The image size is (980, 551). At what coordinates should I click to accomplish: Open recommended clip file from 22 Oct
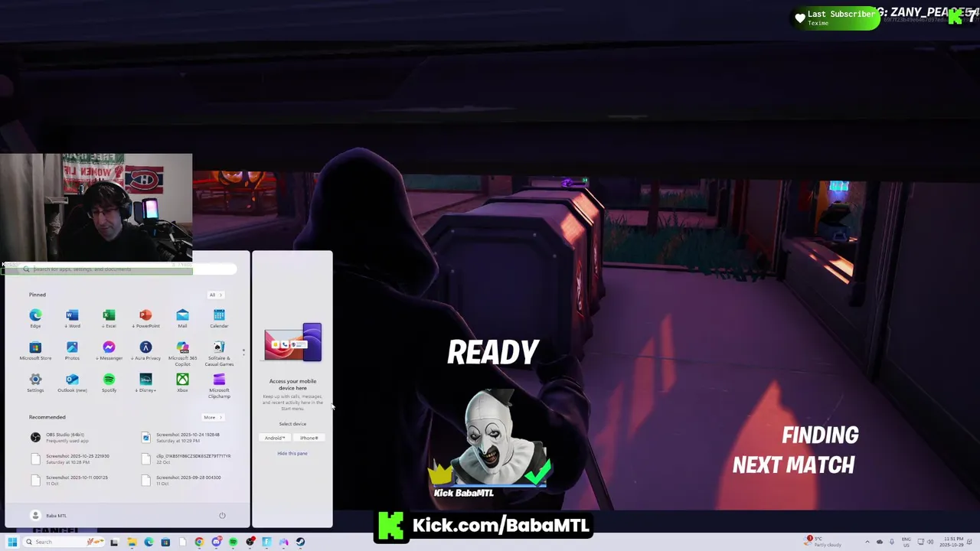(x=188, y=458)
